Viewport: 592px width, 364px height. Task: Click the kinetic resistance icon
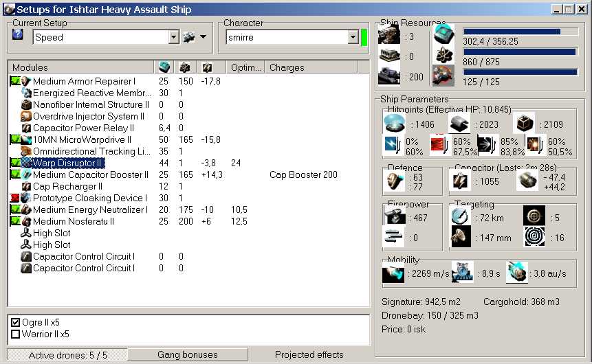click(x=487, y=145)
